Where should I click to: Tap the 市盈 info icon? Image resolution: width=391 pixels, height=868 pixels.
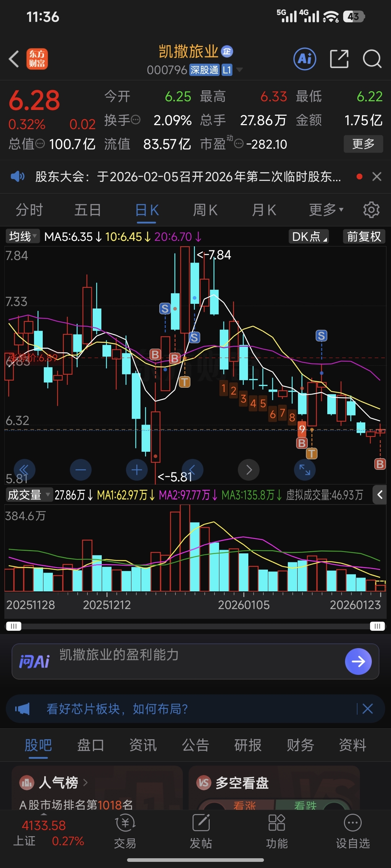(239, 144)
